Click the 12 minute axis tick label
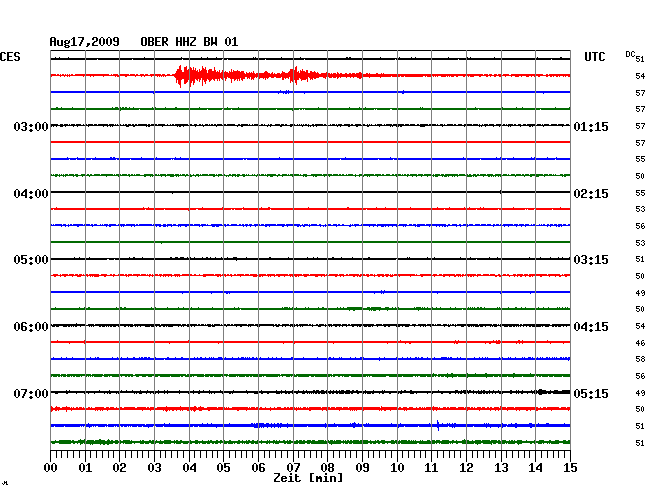650x494 pixels. 466,468
